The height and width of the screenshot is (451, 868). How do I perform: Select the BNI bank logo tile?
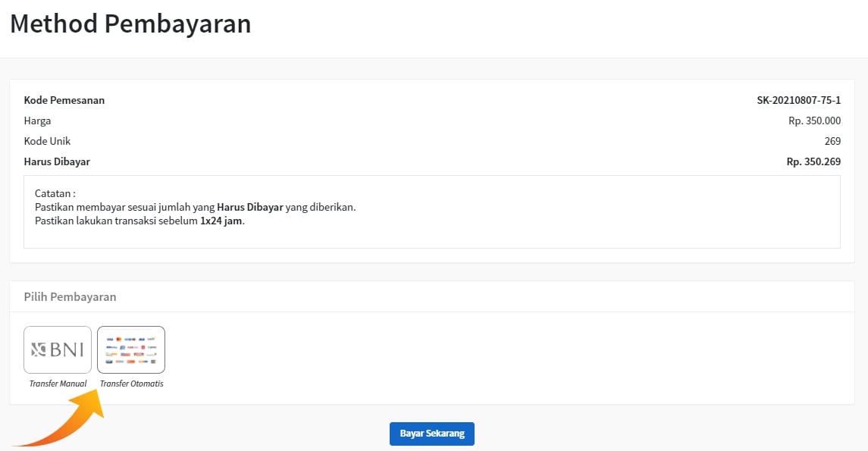58,349
